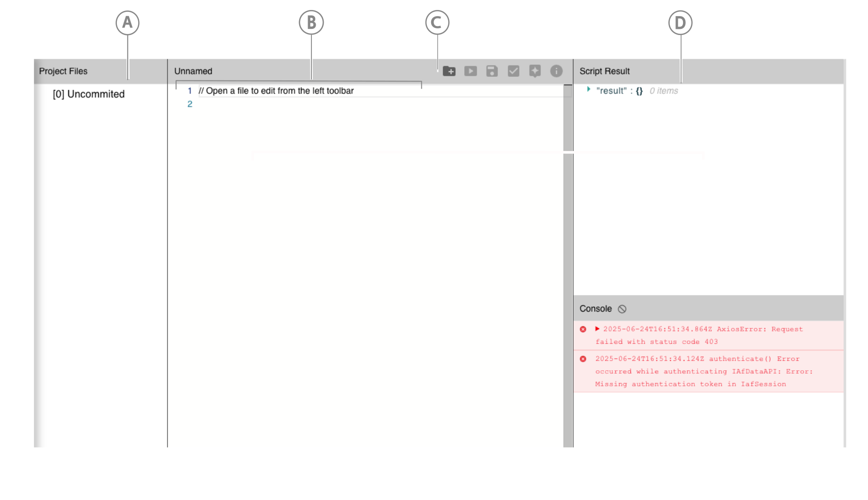Click the checkmark commit icon

(x=513, y=71)
